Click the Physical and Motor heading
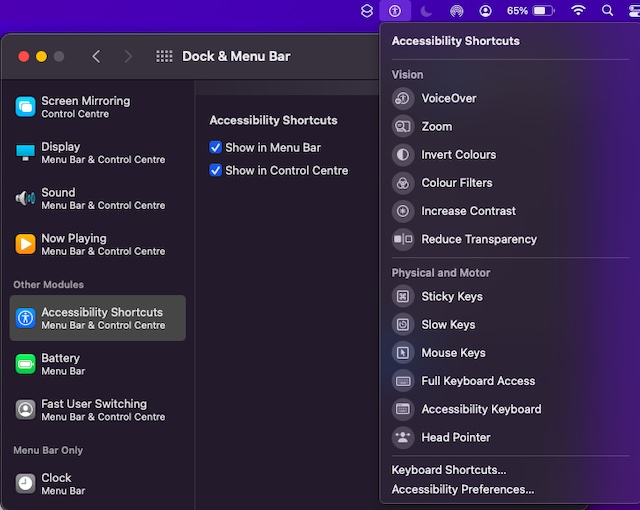The width and height of the screenshot is (640, 510). [x=441, y=273]
